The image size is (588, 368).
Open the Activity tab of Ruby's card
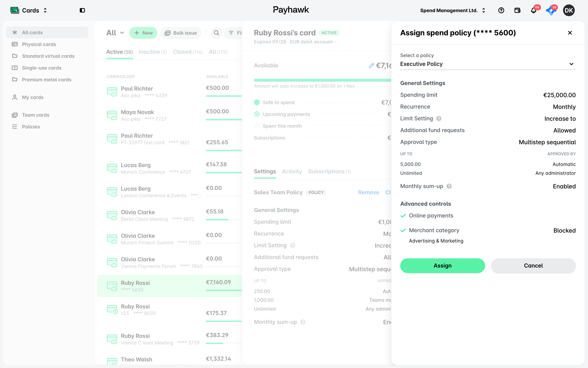pyautogui.click(x=292, y=172)
